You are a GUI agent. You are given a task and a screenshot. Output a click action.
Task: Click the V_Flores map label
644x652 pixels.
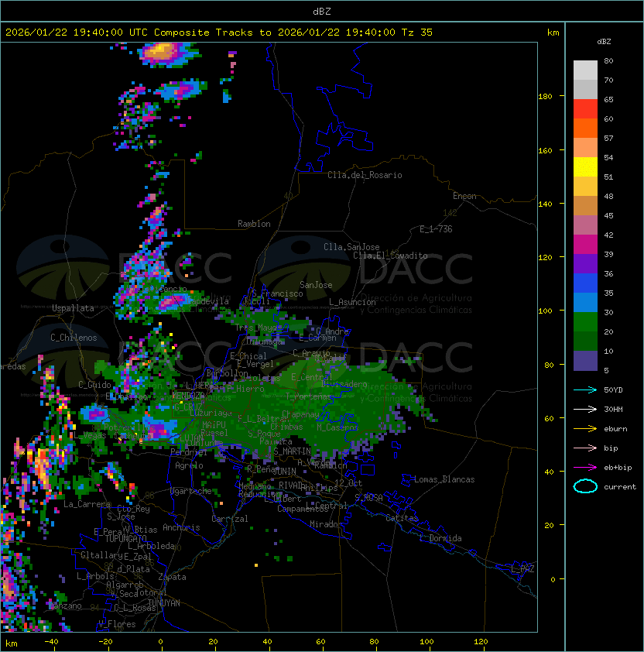pos(117,624)
